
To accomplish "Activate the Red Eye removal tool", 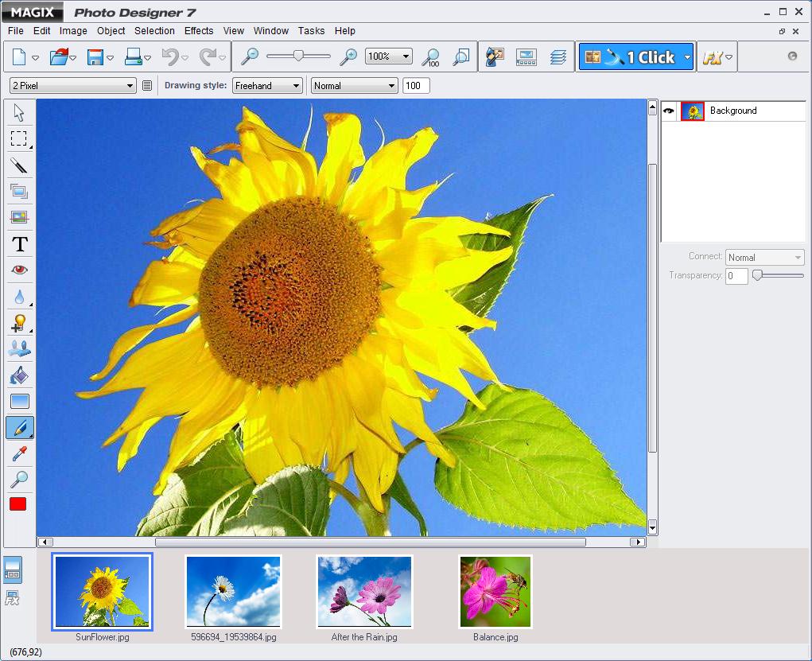I will click(19, 270).
